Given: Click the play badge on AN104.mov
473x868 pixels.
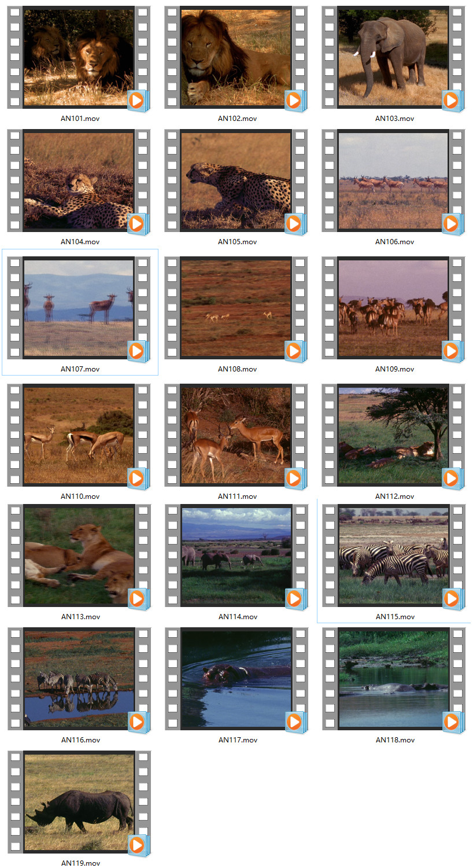Looking at the screenshot, I should (x=137, y=224).
